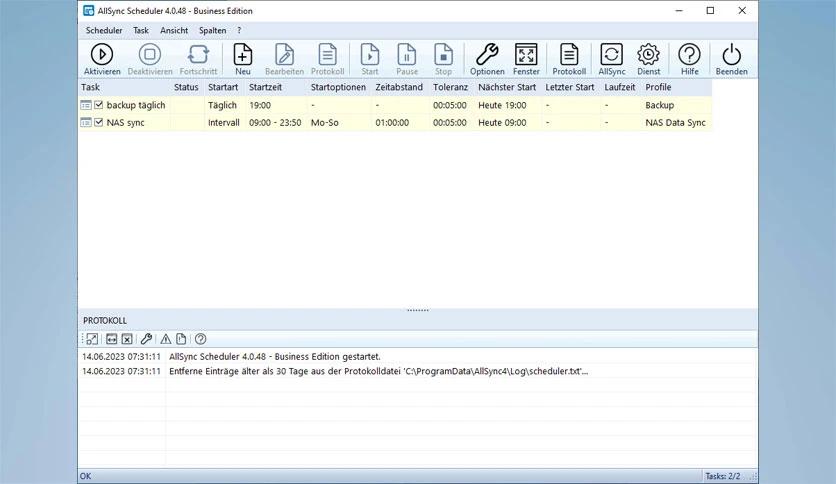The width and height of the screenshot is (836, 484).
Task: Sort by the Startoptionen column header
Action: coord(338,87)
